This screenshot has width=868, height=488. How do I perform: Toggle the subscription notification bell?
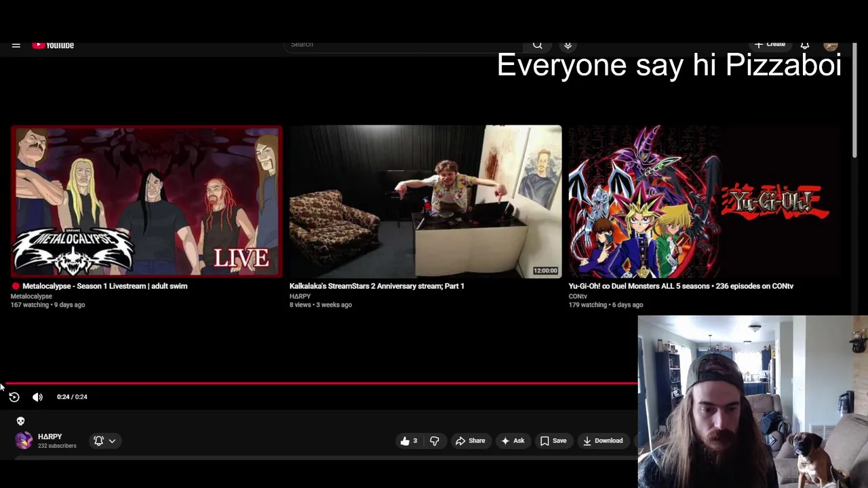[x=98, y=441]
